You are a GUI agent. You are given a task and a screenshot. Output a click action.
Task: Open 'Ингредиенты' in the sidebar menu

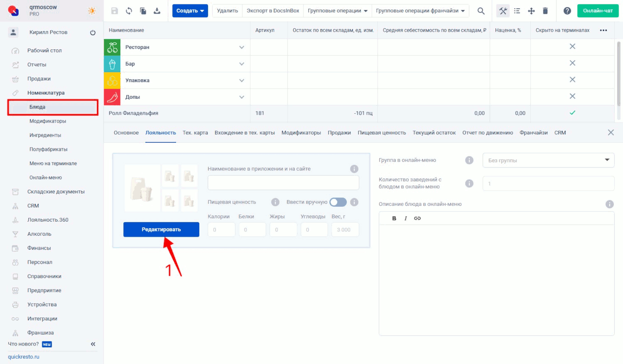point(45,135)
